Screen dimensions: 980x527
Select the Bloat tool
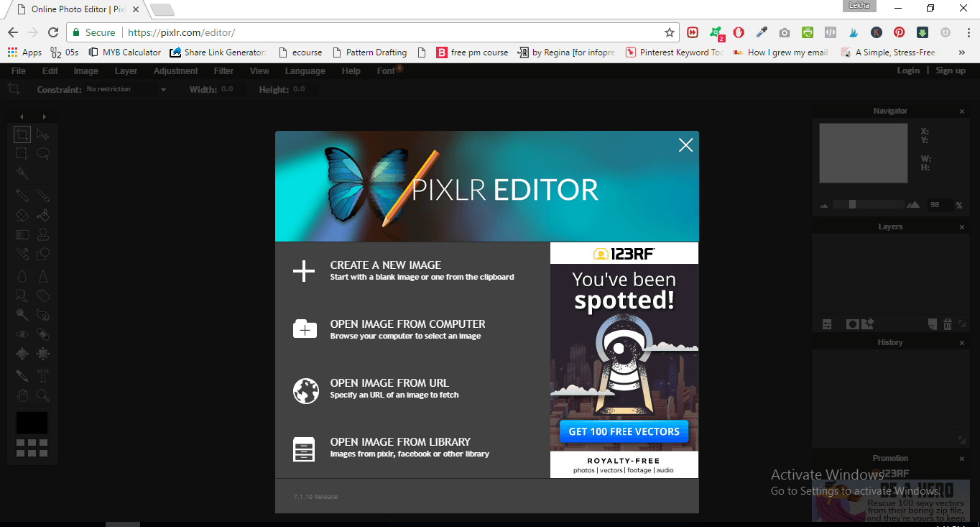tap(22, 354)
